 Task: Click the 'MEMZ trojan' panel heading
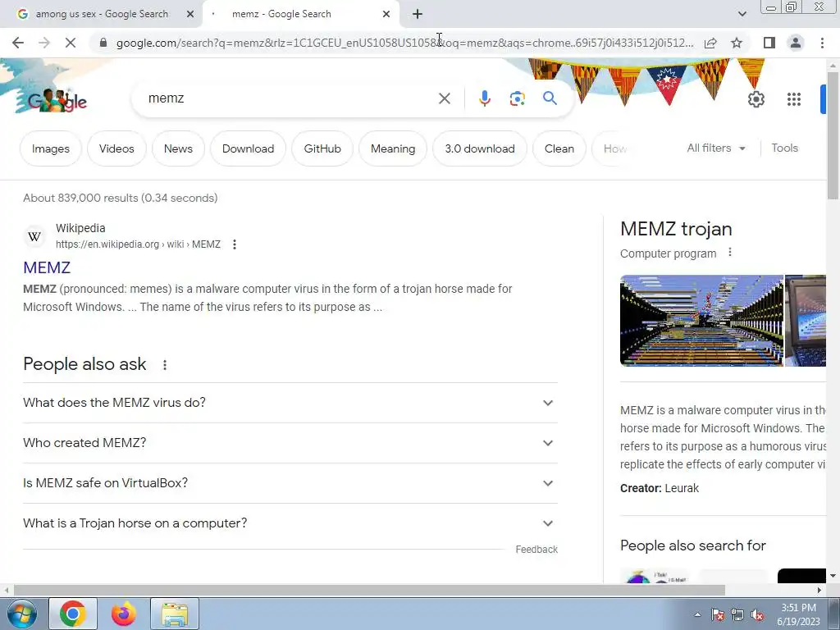[x=676, y=230]
